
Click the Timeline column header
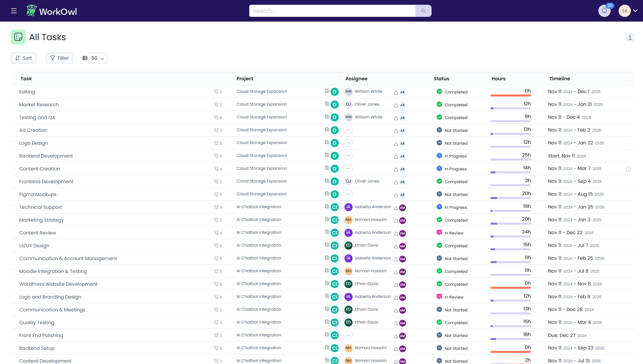pos(559,79)
